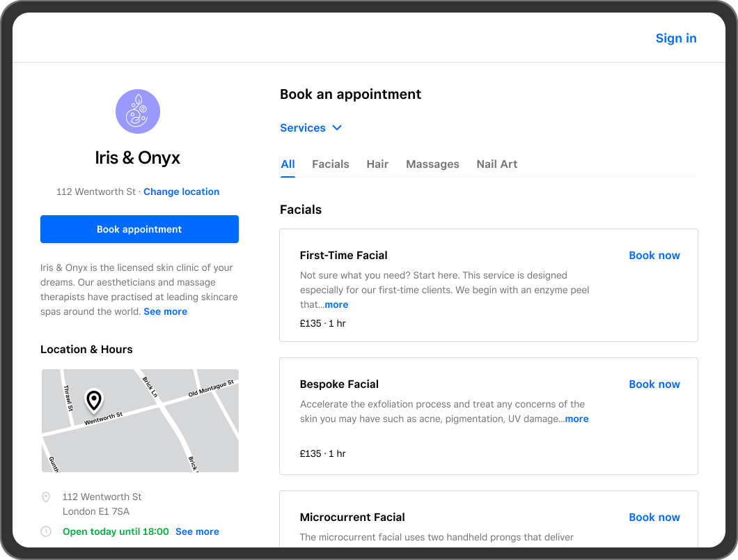Click Change location link
The image size is (738, 560).
point(181,192)
